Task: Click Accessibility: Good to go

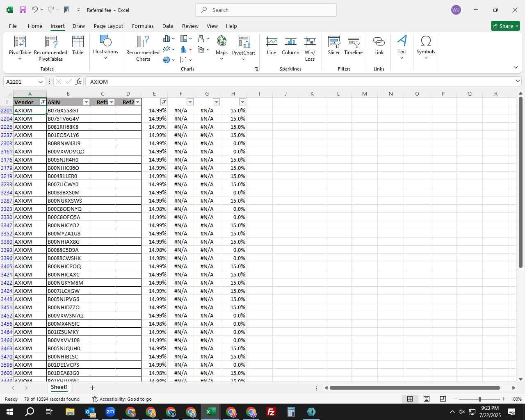Action: coord(122,399)
